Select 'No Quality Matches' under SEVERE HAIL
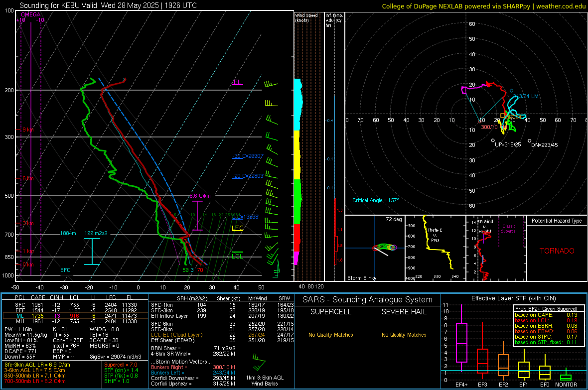 click(404, 335)
